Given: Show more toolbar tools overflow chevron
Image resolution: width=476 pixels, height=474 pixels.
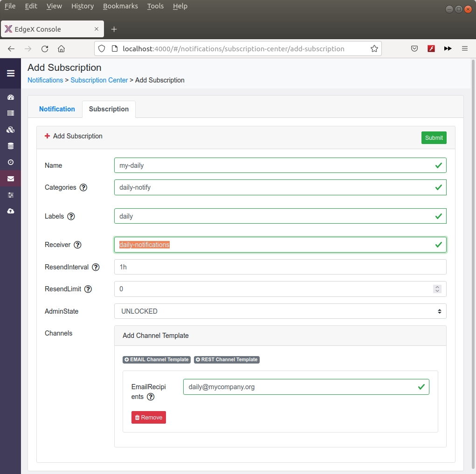Looking at the screenshot, I should click(x=448, y=48).
